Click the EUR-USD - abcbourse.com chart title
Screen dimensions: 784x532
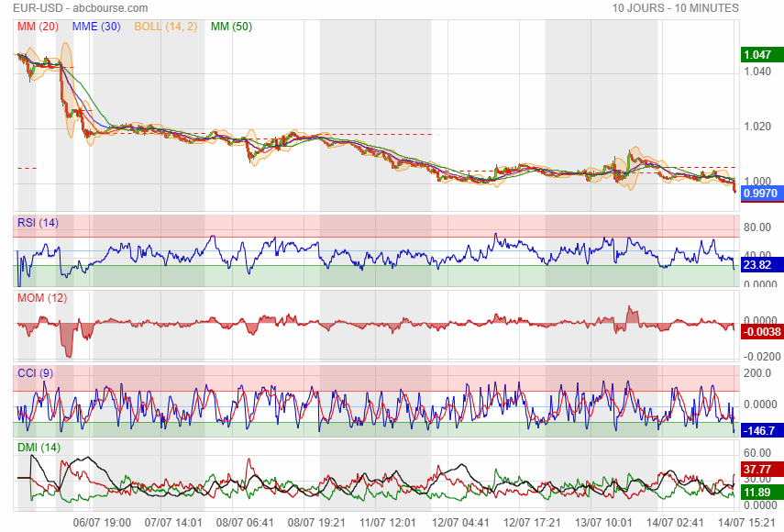(81, 8)
